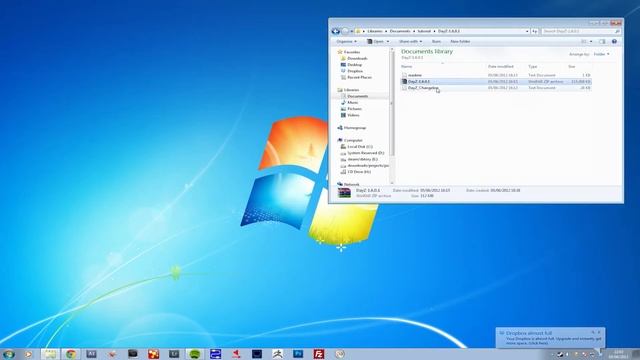Click Libraries in the address bar path
This screenshot has width=640, height=360.
[x=375, y=31]
